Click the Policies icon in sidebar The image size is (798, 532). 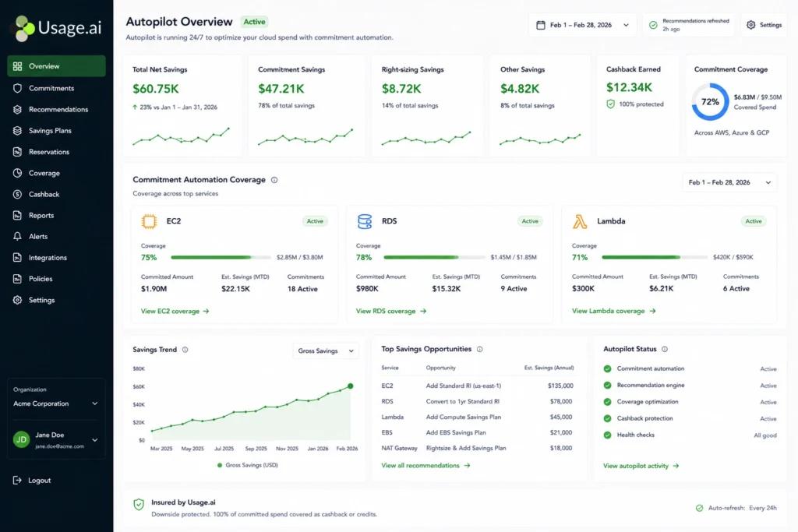pos(17,279)
